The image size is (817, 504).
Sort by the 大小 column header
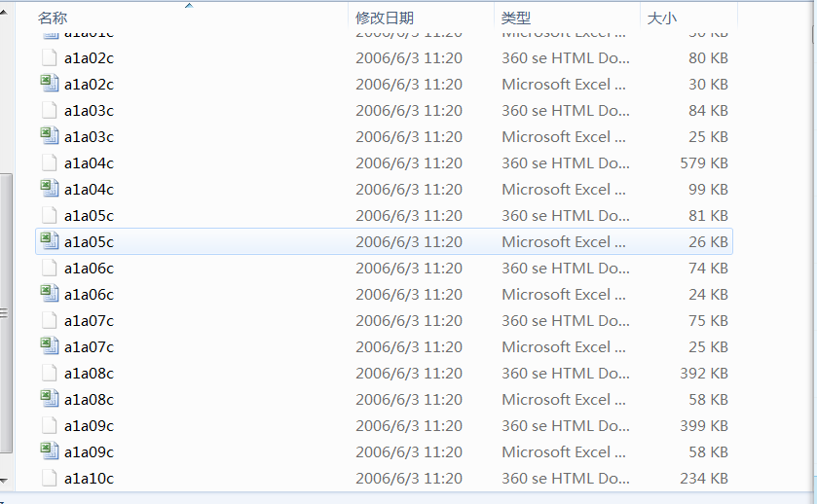coord(662,18)
